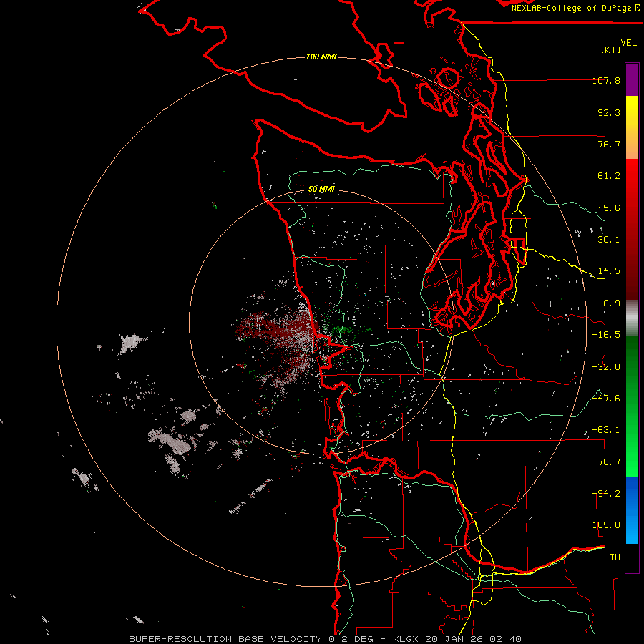Click the -94.2 legend value
Viewport: 644px width, 644px height.
point(606,494)
